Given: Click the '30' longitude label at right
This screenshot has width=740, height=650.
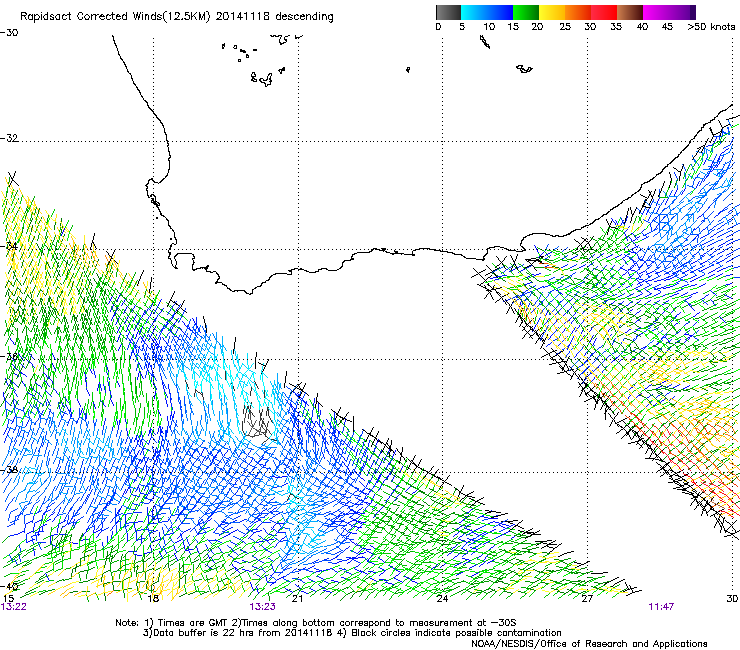Looking at the screenshot, I should pos(732,599).
